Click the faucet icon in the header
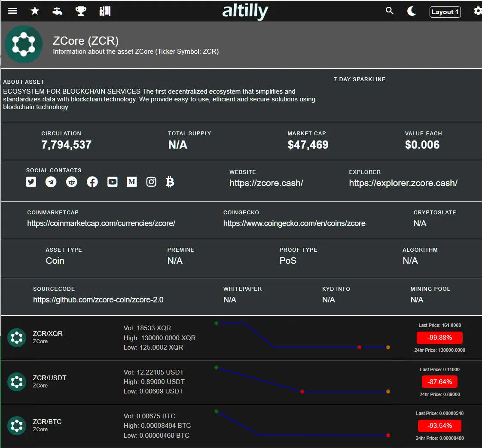 (58, 11)
